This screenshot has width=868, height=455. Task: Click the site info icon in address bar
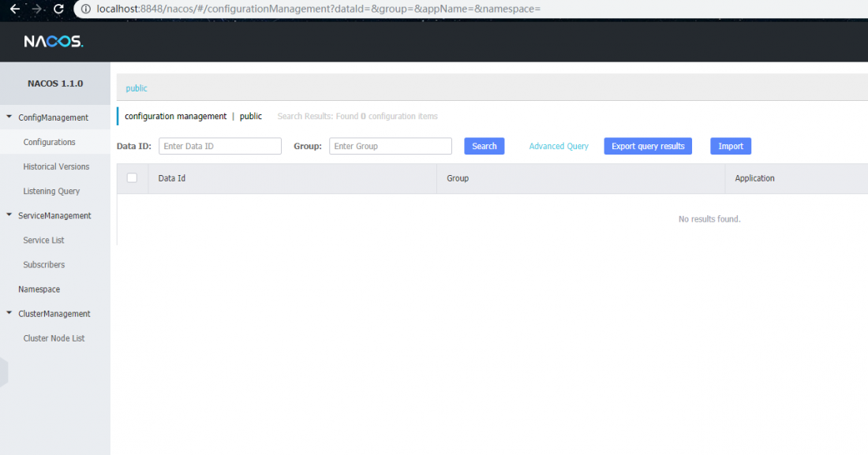coord(86,9)
